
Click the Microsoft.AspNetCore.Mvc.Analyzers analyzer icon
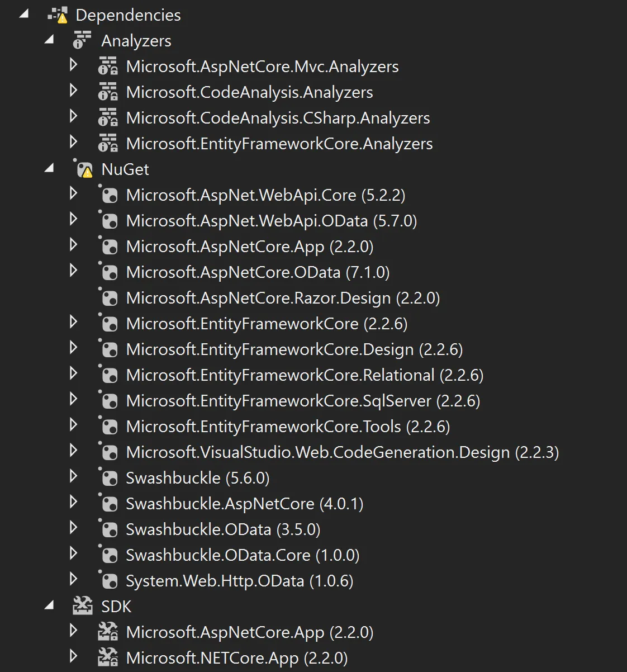pos(108,67)
